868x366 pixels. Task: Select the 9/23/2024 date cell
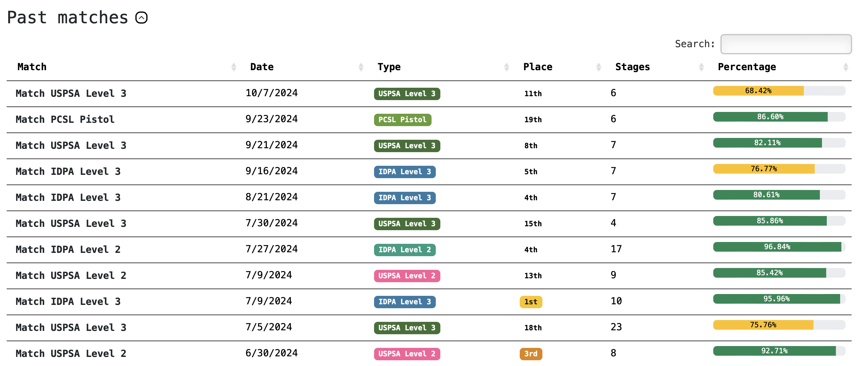(x=272, y=119)
